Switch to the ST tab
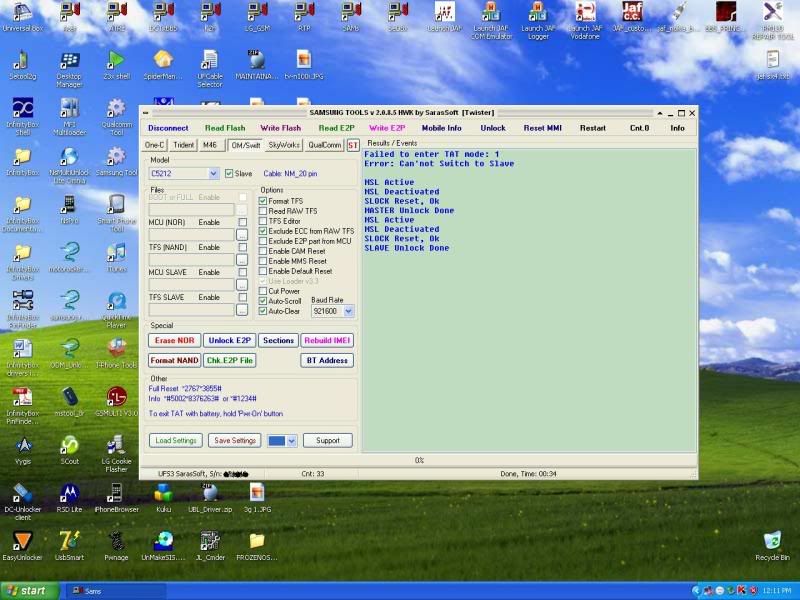Screen dimensions: 800x600 pyautogui.click(x=353, y=145)
